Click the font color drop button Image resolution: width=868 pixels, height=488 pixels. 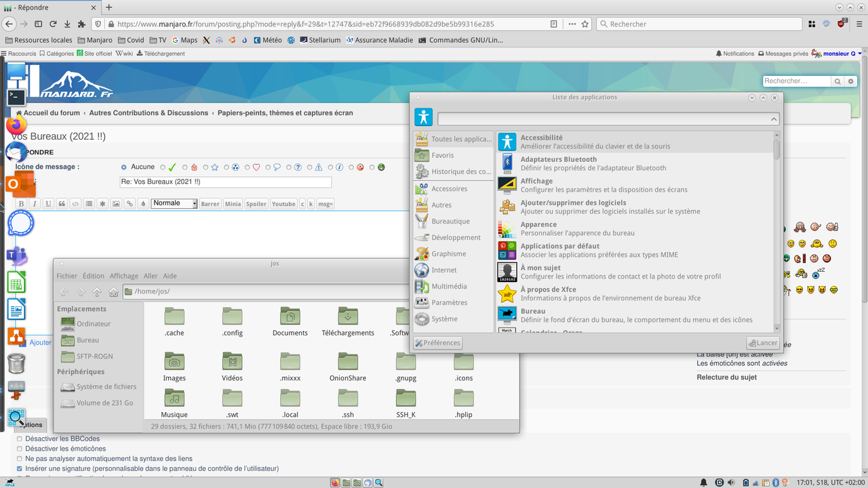(x=143, y=203)
